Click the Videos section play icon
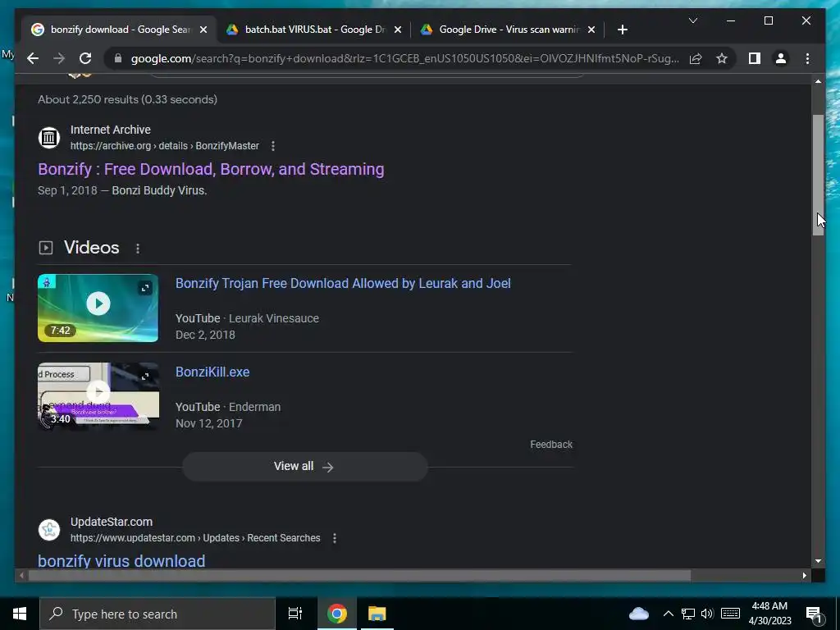Screen dimensions: 840x630 click(46, 248)
